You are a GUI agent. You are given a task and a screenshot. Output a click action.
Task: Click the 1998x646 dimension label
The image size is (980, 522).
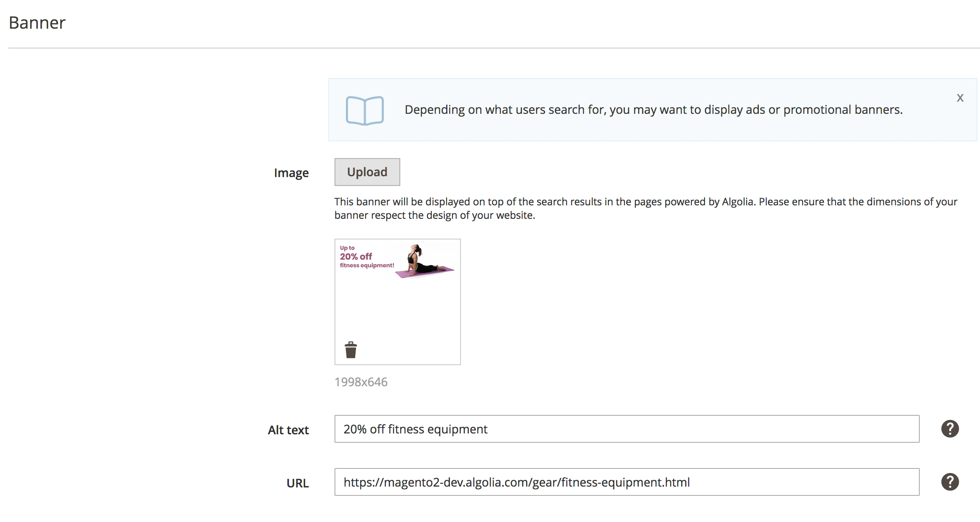361,381
